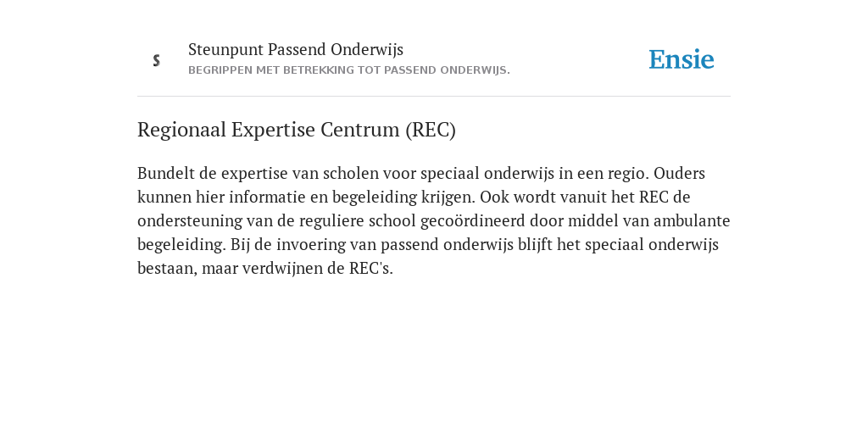The width and height of the screenshot is (868, 434).
Task: Click the word 'Ouders' in the paragraph
Action: tap(679, 173)
